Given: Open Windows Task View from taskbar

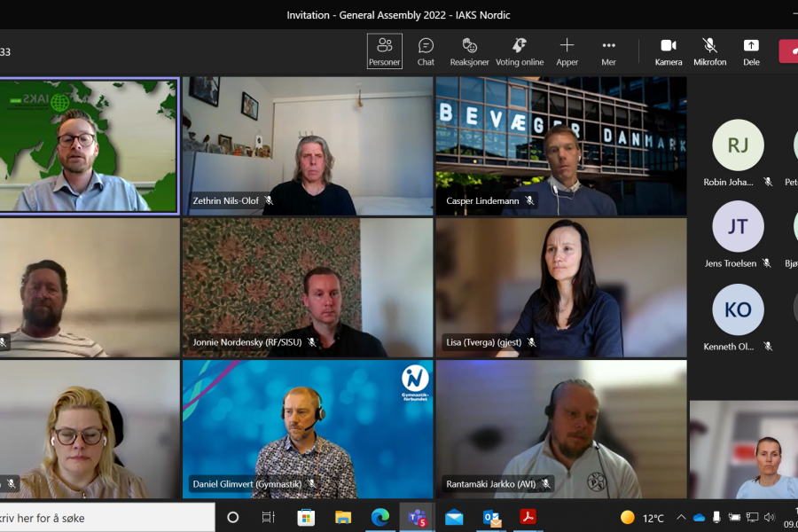Looking at the screenshot, I should 269,517.
